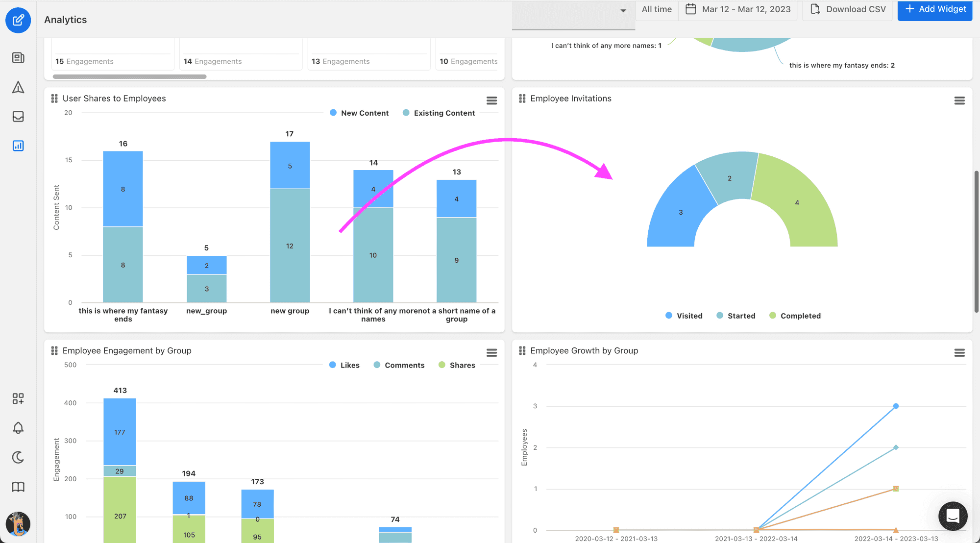Toggle Likes legend series
Image resolution: width=980 pixels, height=543 pixels.
[344, 365]
